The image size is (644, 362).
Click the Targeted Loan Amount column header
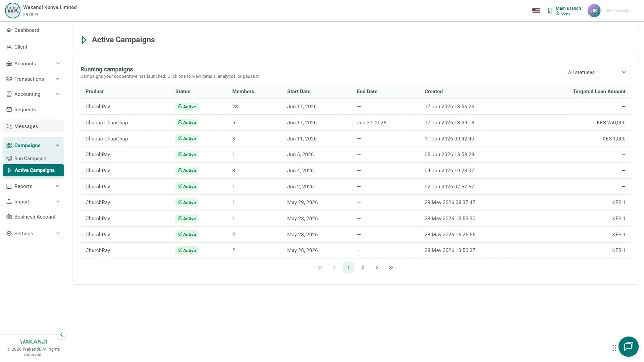599,92
